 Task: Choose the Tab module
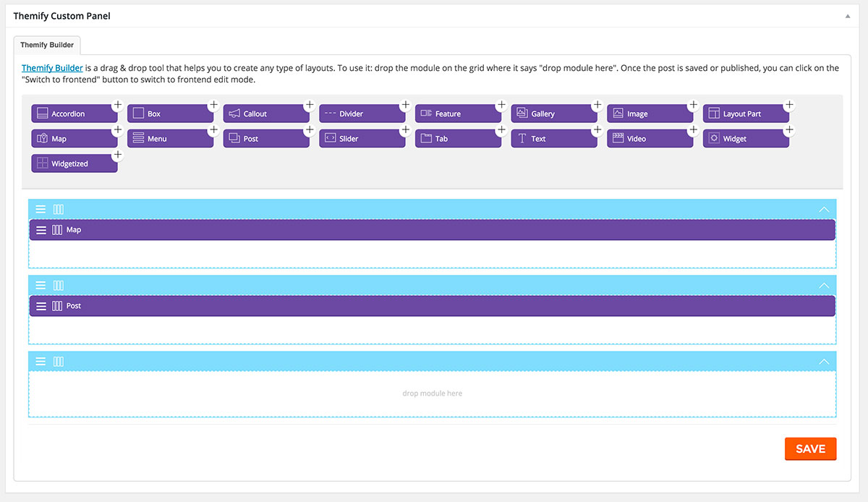coord(458,138)
